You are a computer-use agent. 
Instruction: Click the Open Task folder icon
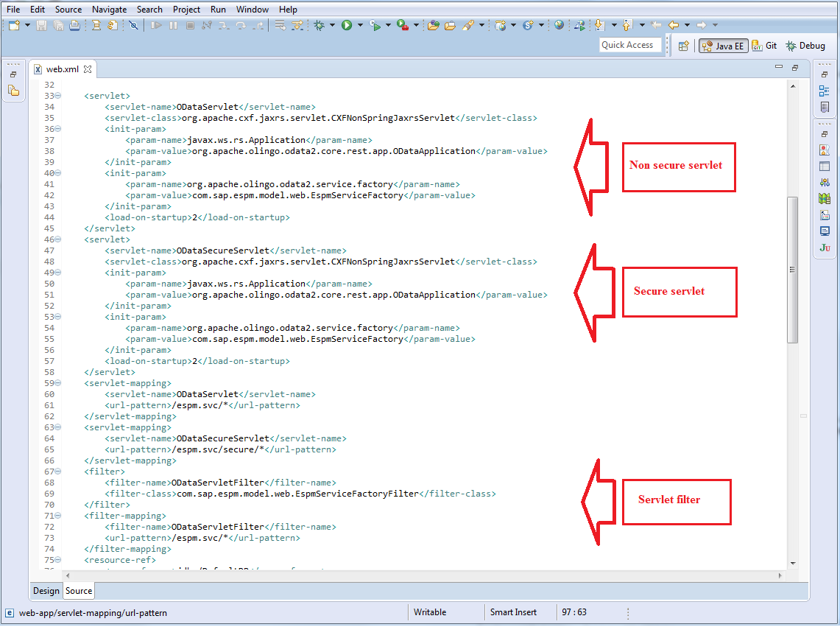[450, 25]
